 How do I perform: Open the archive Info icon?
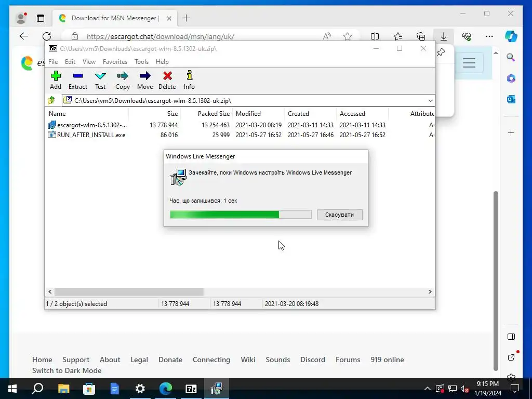point(189,80)
